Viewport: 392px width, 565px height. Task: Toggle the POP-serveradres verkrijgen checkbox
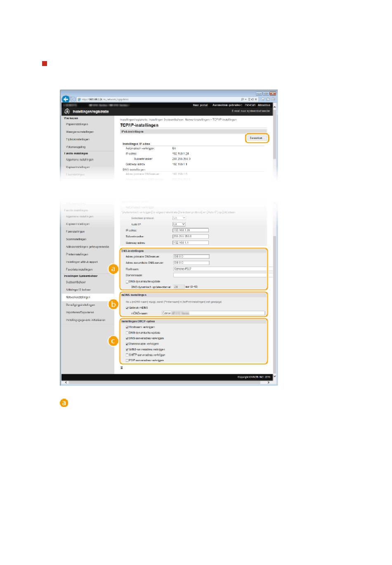click(x=127, y=360)
